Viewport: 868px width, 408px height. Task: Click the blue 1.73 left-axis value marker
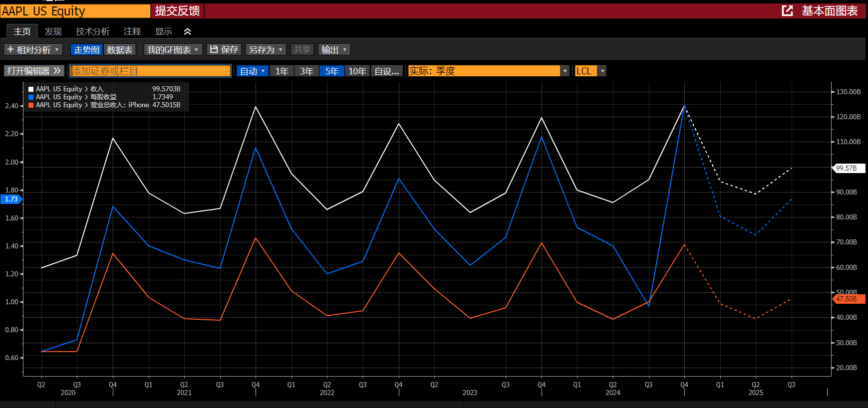click(x=11, y=199)
